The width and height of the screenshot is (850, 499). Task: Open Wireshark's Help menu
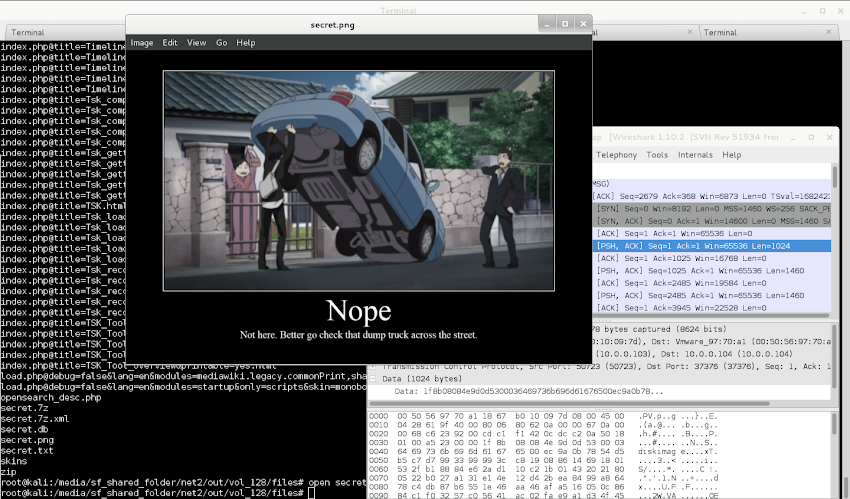[x=731, y=155]
